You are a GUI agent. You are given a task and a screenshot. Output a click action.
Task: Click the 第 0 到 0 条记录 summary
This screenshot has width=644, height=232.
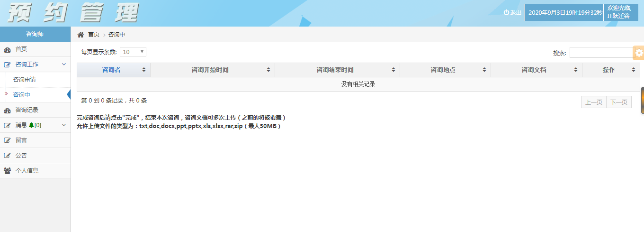[x=114, y=101]
